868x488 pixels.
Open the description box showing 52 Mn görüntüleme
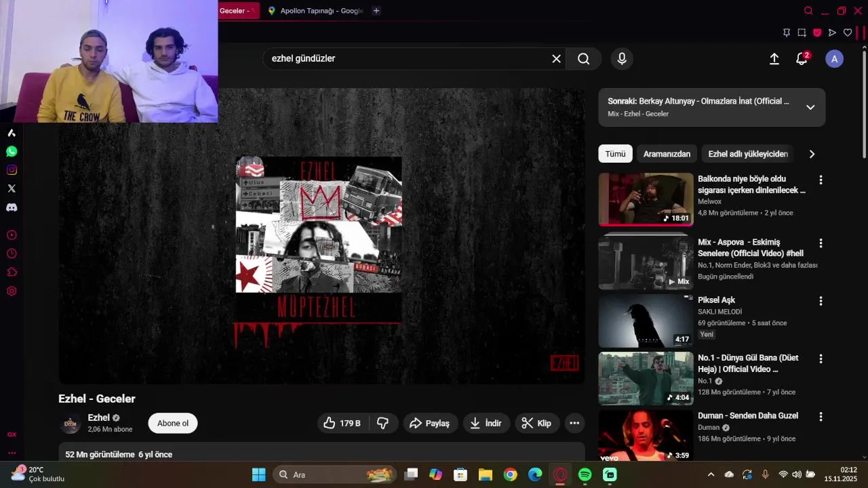click(321, 453)
